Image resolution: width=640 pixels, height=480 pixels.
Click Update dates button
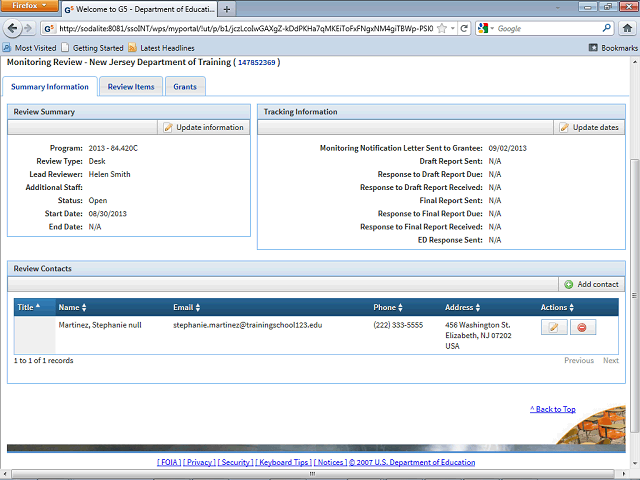(589, 127)
